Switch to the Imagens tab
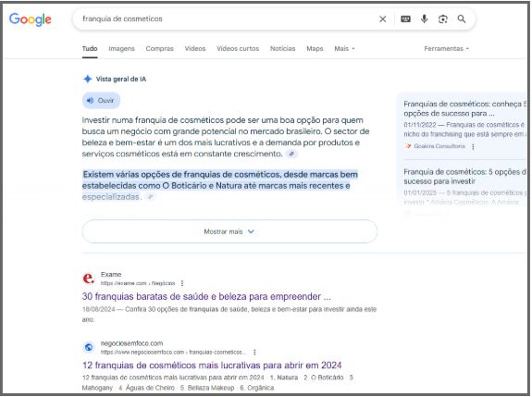Viewport: 532px width, 397px height. pos(121,48)
